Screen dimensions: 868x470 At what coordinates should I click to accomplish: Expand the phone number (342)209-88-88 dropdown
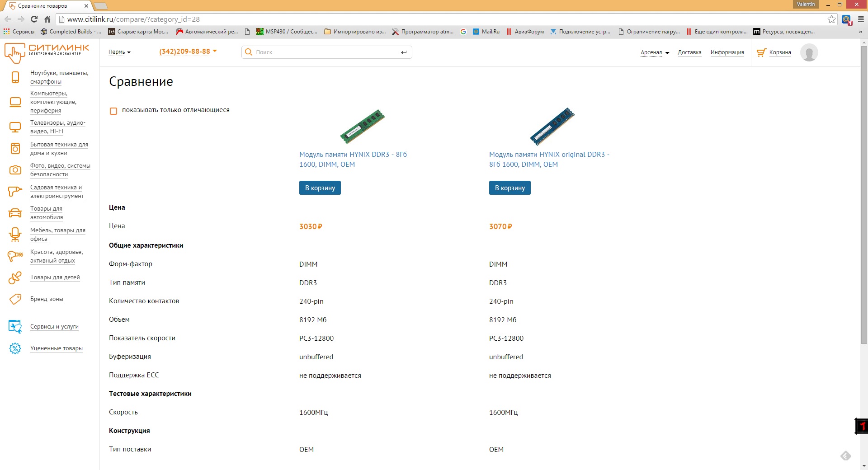[188, 52]
